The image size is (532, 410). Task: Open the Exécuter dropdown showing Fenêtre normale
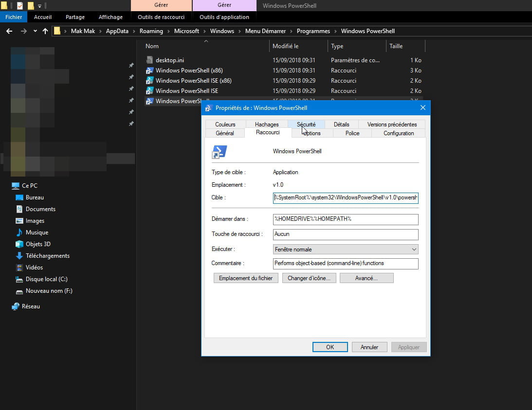click(x=413, y=249)
